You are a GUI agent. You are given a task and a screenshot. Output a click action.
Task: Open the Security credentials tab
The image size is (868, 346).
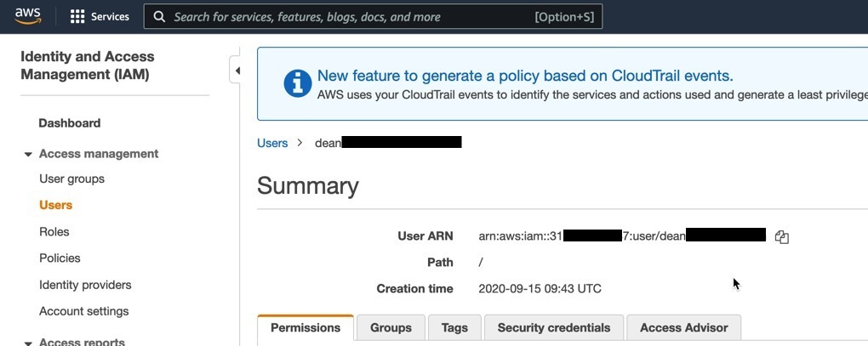[x=554, y=328]
